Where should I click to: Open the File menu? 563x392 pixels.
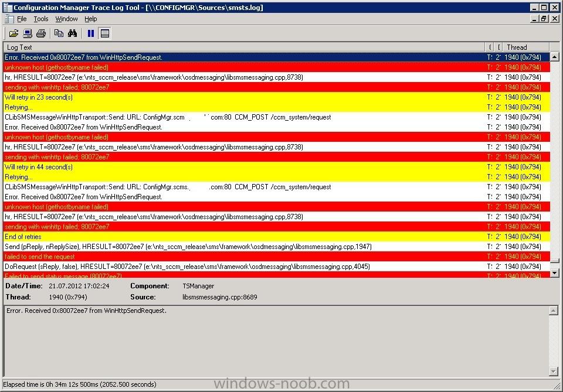click(x=22, y=19)
